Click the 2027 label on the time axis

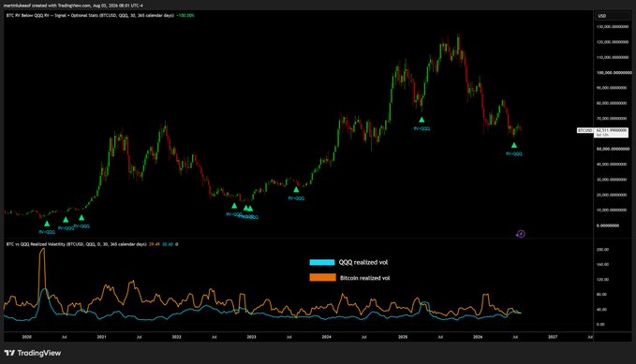point(553,337)
